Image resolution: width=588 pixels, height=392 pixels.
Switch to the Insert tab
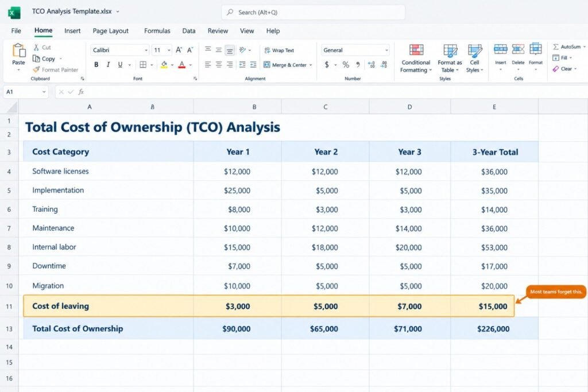(72, 31)
